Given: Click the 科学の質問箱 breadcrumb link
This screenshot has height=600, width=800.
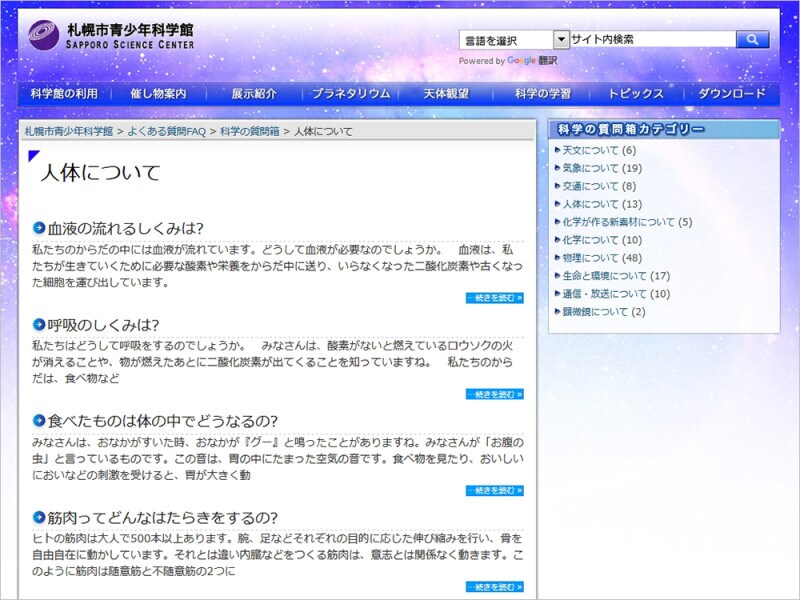Looking at the screenshot, I should [x=250, y=131].
